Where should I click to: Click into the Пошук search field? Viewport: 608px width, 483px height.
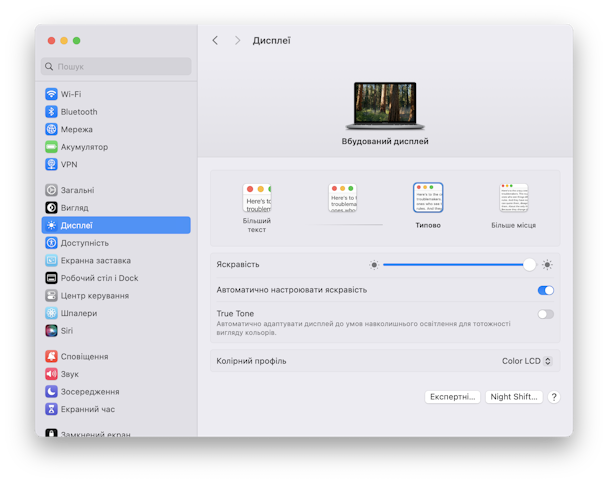click(116, 66)
